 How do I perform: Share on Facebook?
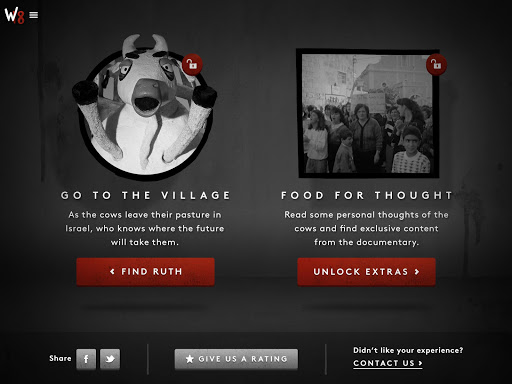click(86, 359)
